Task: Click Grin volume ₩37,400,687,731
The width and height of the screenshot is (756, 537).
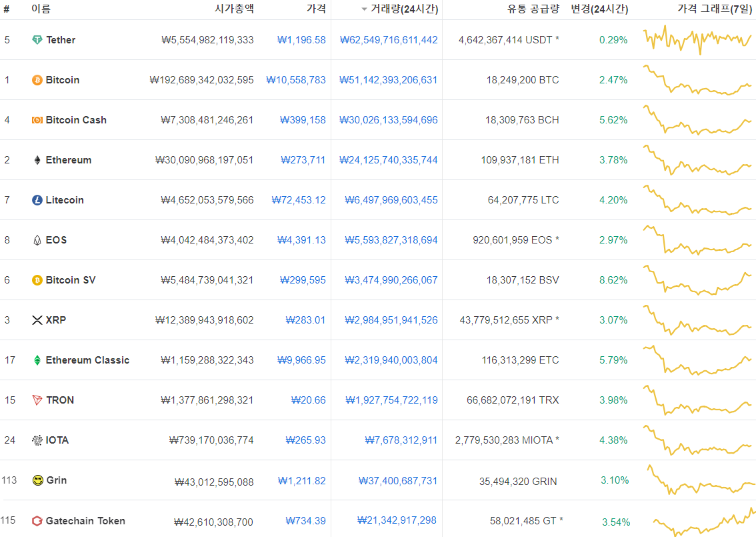Action: click(398, 481)
